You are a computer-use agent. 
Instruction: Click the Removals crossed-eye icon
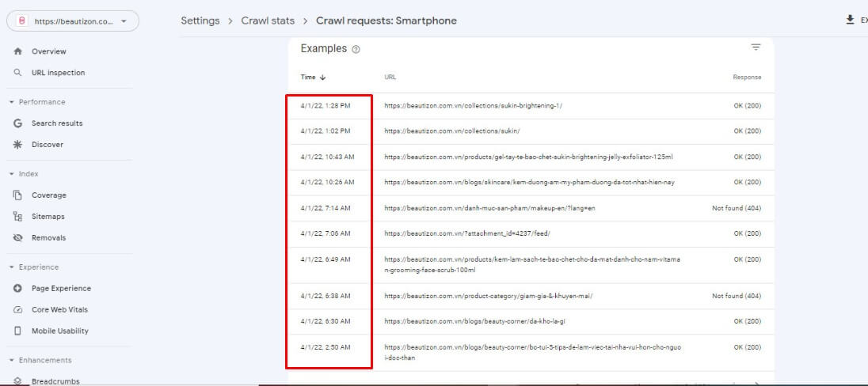17,238
